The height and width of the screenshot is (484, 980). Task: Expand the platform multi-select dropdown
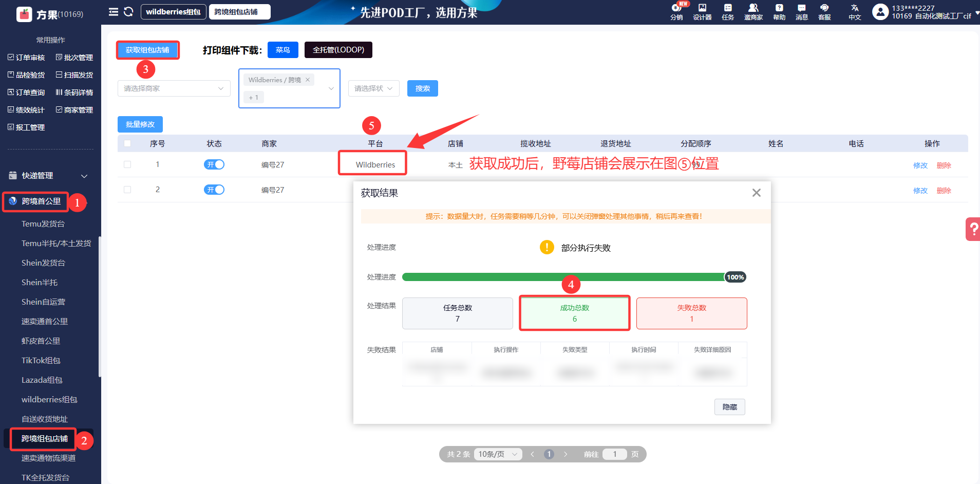[x=331, y=88]
